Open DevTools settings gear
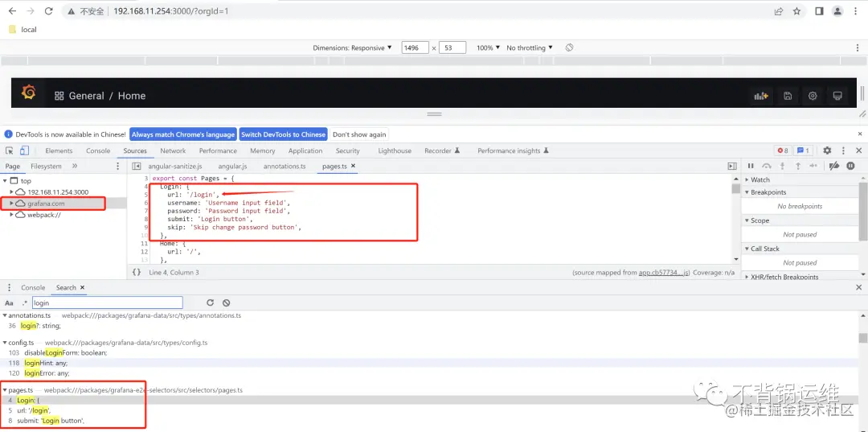The width and height of the screenshot is (868, 432). [x=827, y=150]
